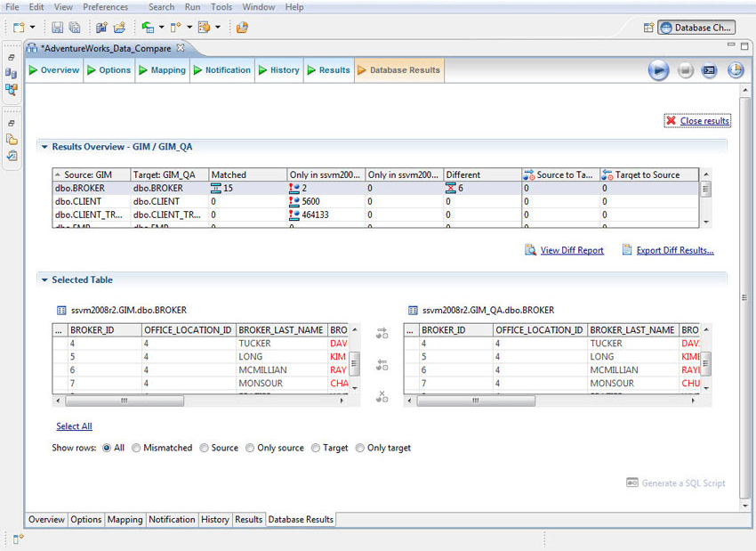The height and width of the screenshot is (551, 756).
Task: Switch to the History tab at bottom
Action: click(x=215, y=520)
